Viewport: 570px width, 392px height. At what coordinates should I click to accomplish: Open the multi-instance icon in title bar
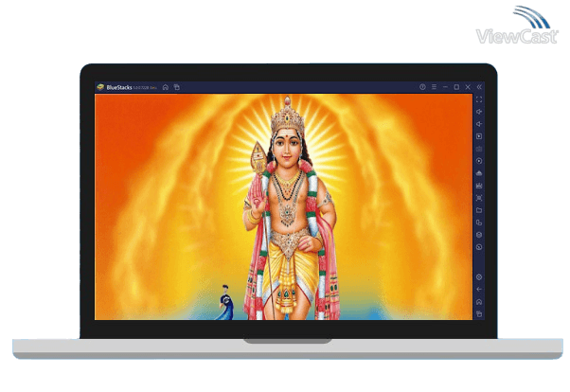pyautogui.click(x=177, y=87)
